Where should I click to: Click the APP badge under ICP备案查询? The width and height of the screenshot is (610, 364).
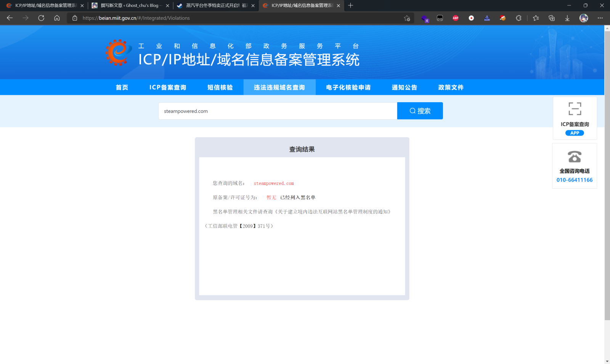(575, 133)
